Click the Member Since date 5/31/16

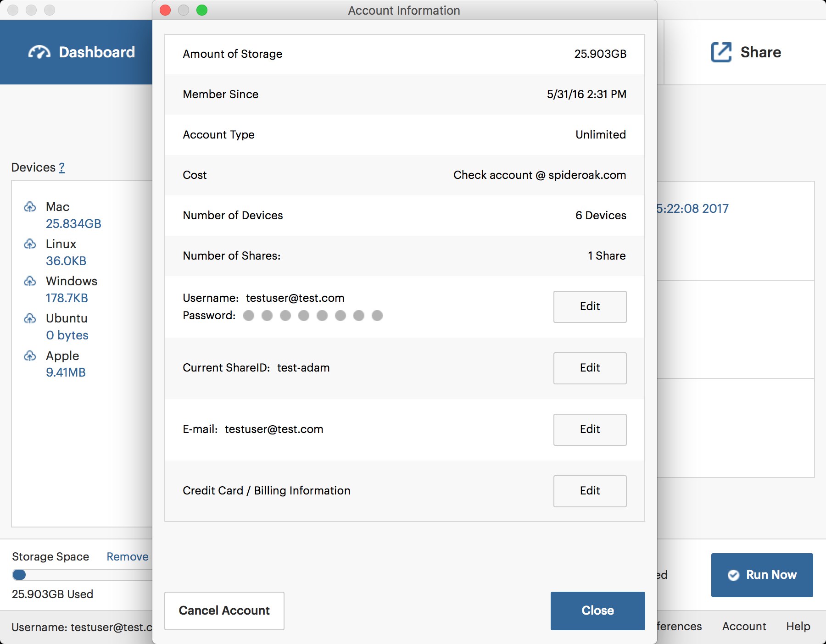tap(586, 94)
